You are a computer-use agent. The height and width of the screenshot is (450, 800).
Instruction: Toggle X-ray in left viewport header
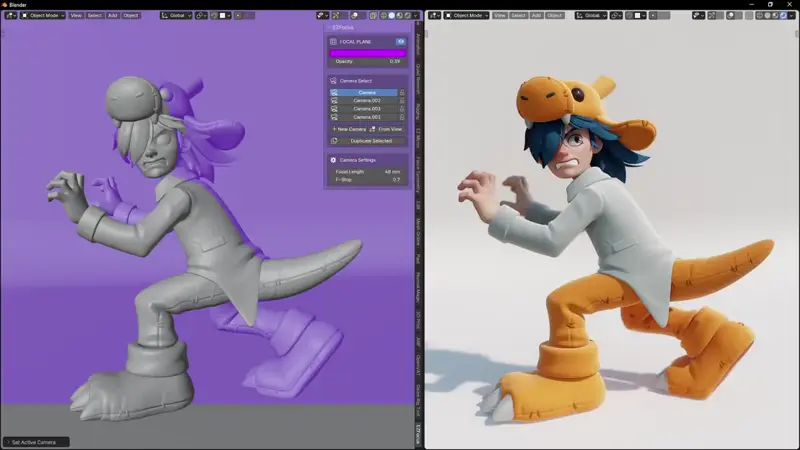coord(373,15)
